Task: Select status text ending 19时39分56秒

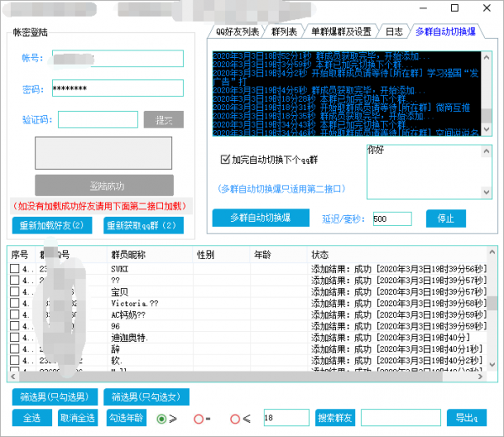Action: coord(398,269)
